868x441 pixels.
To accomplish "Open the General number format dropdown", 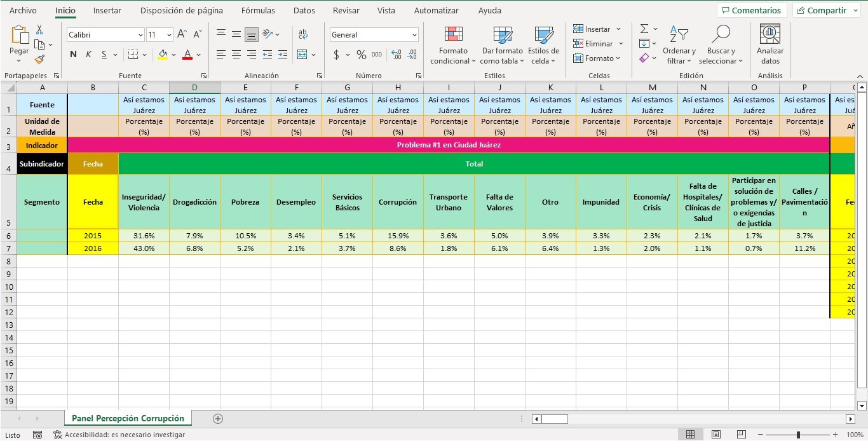I will [414, 35].
